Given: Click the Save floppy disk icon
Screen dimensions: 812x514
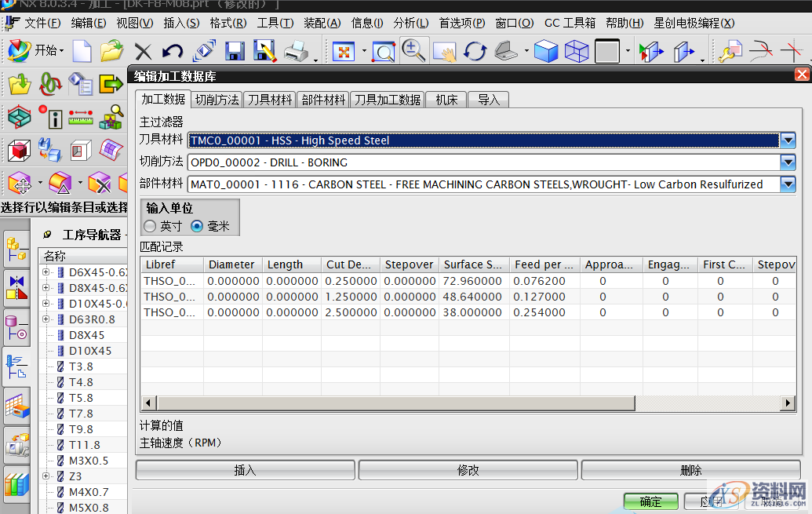Looking at the screenshot, I should click(x=234, y=52).
